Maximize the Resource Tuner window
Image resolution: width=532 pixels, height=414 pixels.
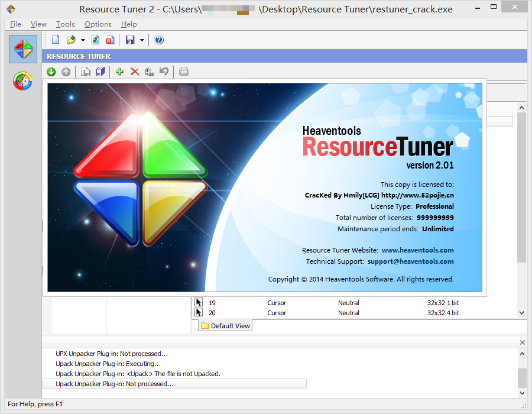[x=494, y=7]
